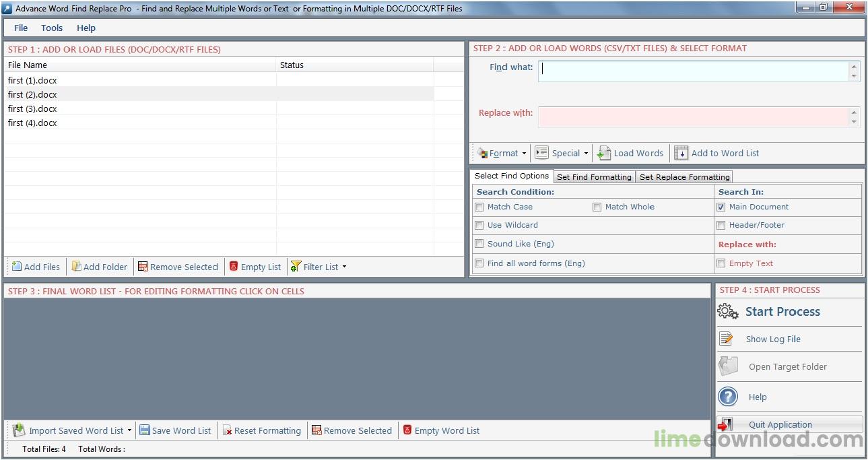
Task: Click the Add to Word List label
Action: (725, 154)
